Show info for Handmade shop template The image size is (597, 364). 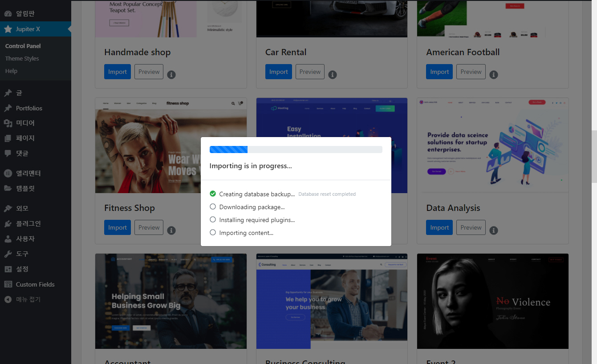171,75
